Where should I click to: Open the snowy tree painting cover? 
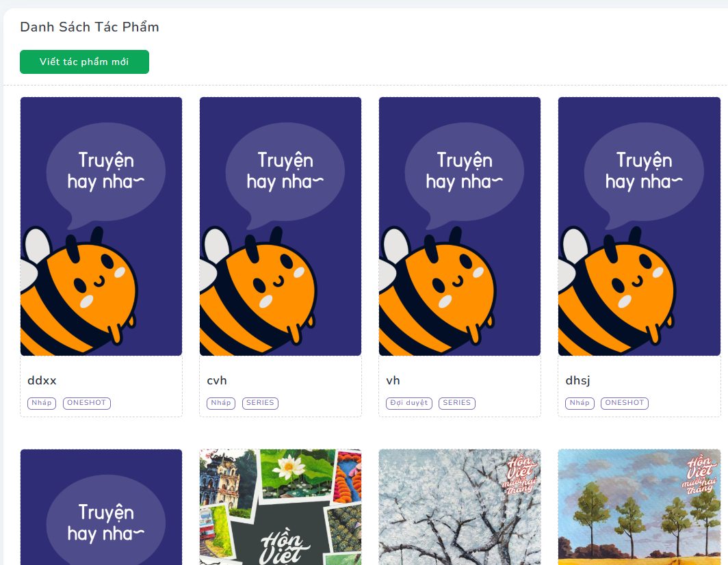pos(460,507)
